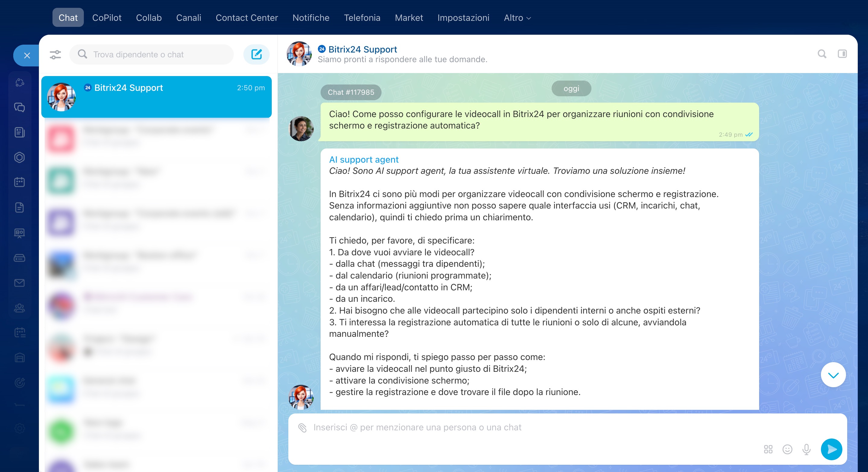Open the apps grid icon in message box
Screen dimensions: 868x472
pos(768,449)
